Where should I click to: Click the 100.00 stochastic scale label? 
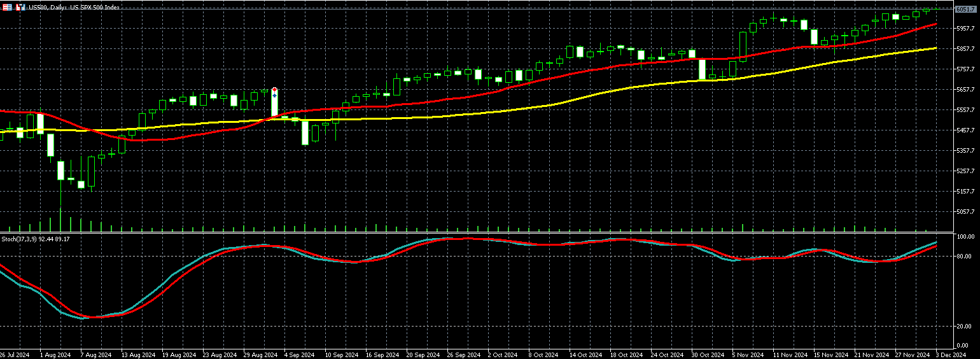click(x=965, y=237)
